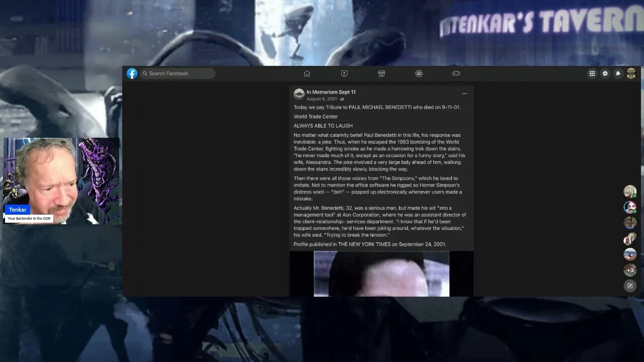This screenshot has width=644, height=362.
Task: Click the Search Facebook input field
Action: [x=178, y=73]
